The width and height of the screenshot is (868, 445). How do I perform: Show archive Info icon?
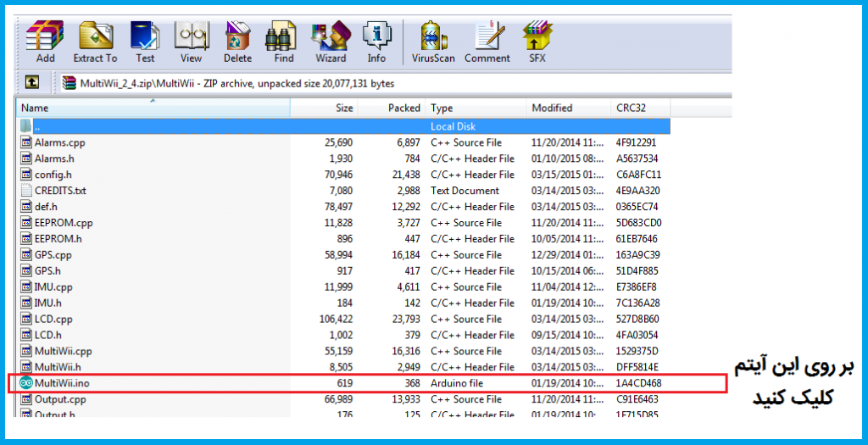click(376, 36)
